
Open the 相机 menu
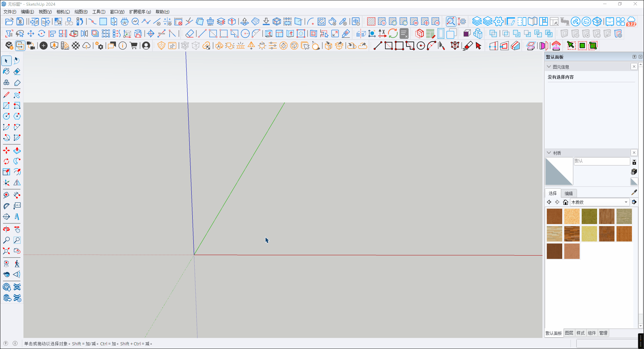[63, 12]
